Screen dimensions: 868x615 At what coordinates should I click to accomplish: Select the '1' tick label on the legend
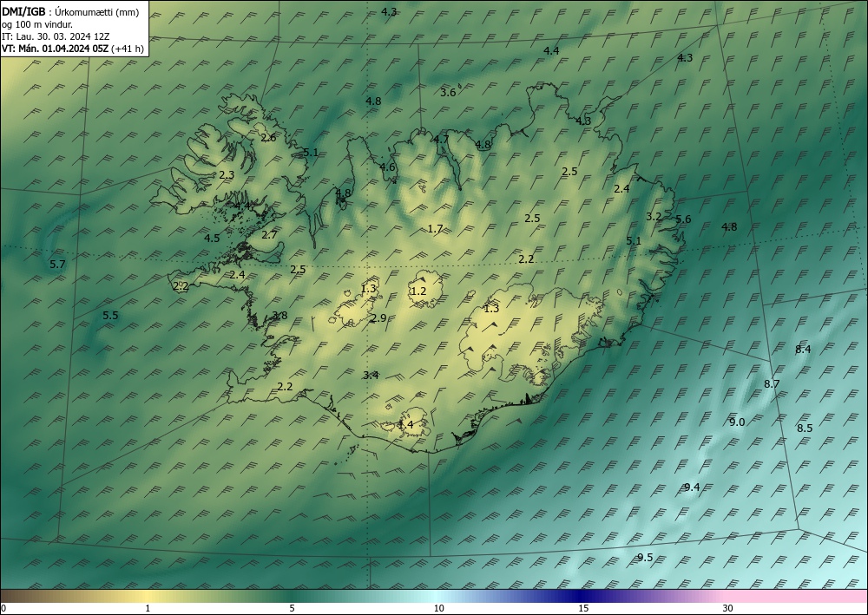click(148, 608)
